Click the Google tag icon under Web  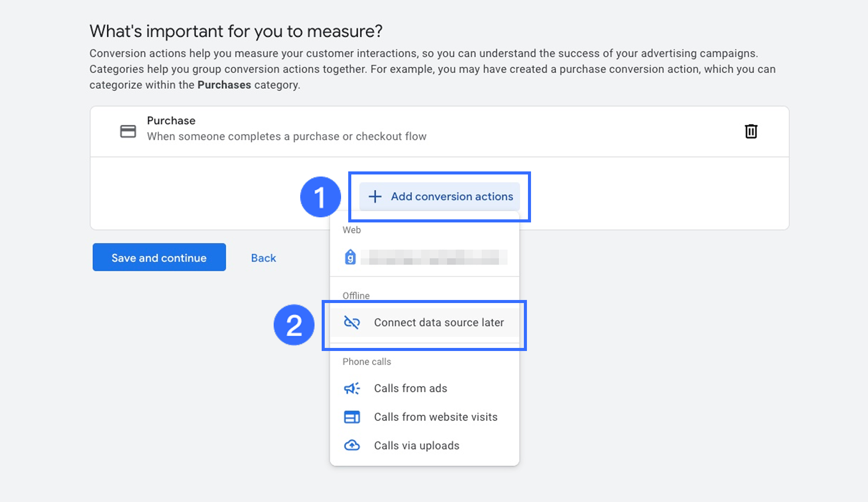(350, 257)
